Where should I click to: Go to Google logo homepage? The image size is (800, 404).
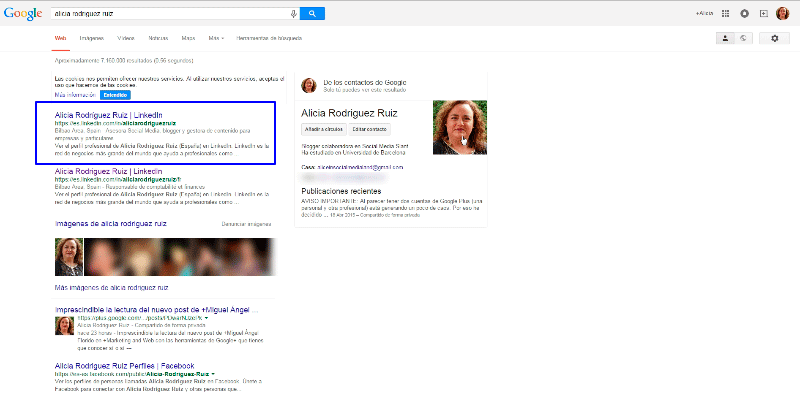(x=22, y=13)
